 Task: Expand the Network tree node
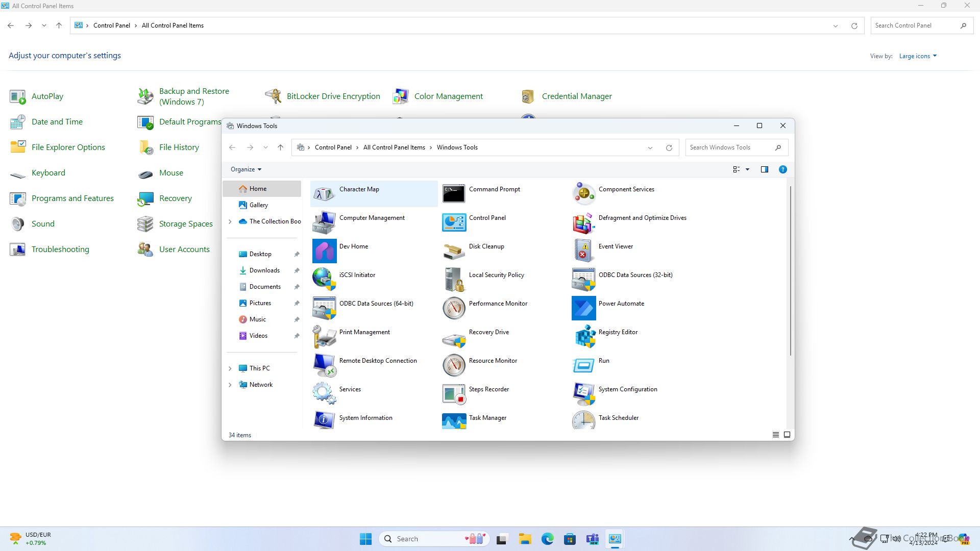230,385
